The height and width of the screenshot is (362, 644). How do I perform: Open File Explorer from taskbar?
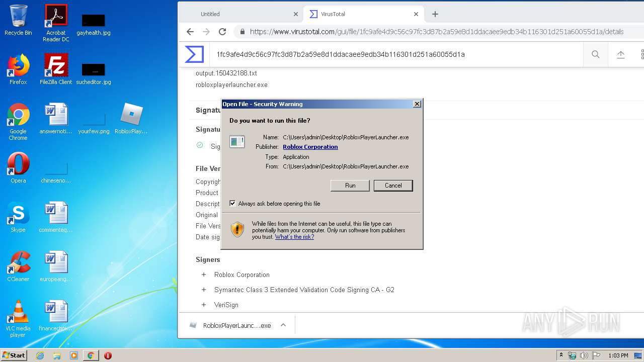pyautogui.click(x=57, y=355)
